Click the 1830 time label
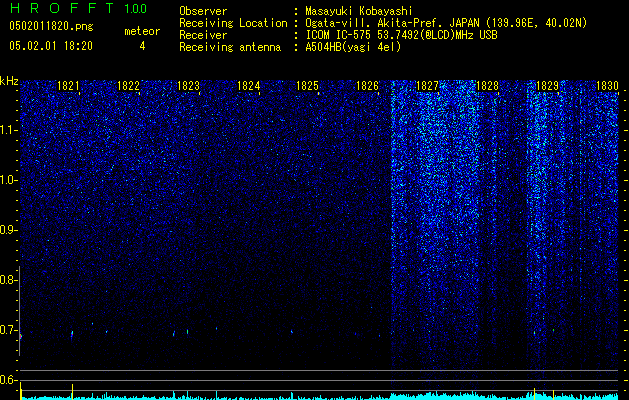This screenshot has width=629, height=400. pos(607,86)
